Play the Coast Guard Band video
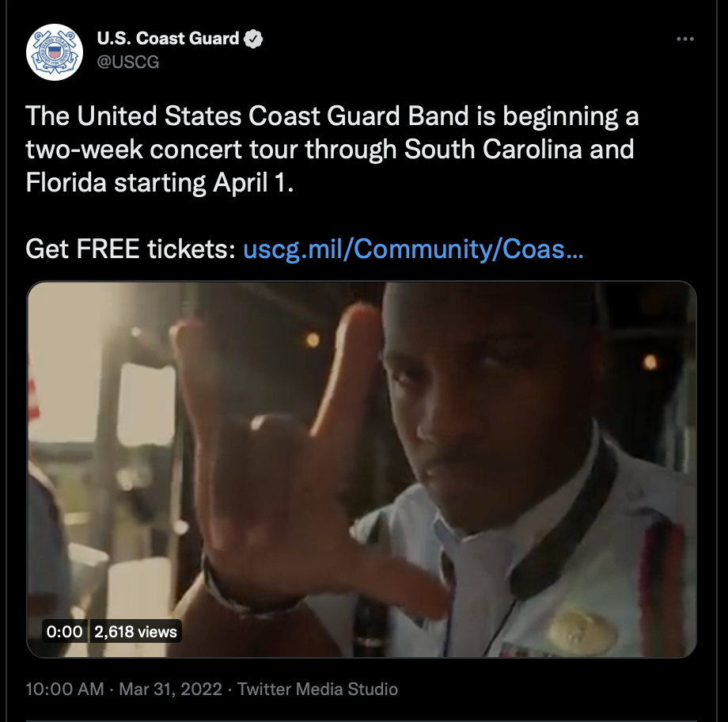 (362, 469)
